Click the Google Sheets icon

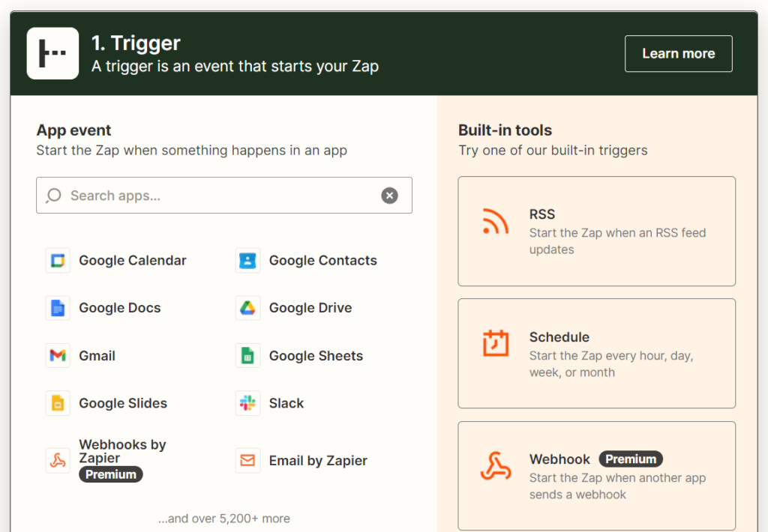point(247,355)
